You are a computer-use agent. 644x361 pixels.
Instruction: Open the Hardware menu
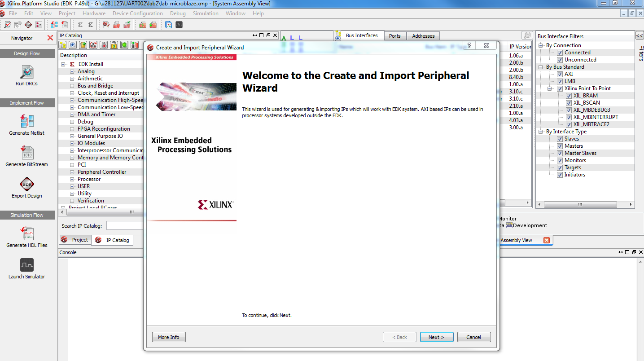pos(94,13)
